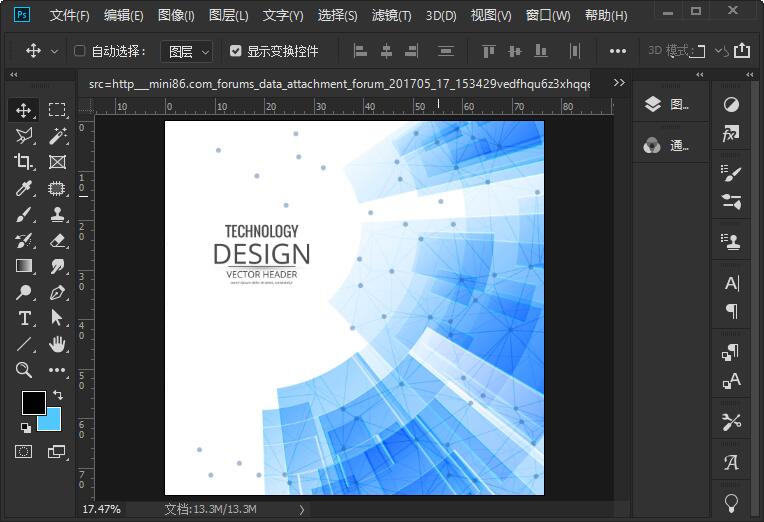Image resolution: width=764 pixels, height=522 pixels.
Task: Open the Brushes panel icon
Action: [731, 173]
